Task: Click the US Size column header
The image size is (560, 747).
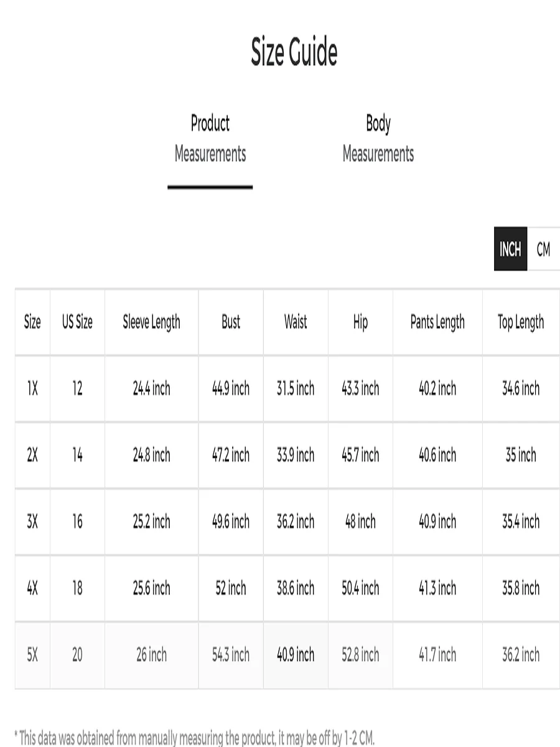Action: coord(77,322)
